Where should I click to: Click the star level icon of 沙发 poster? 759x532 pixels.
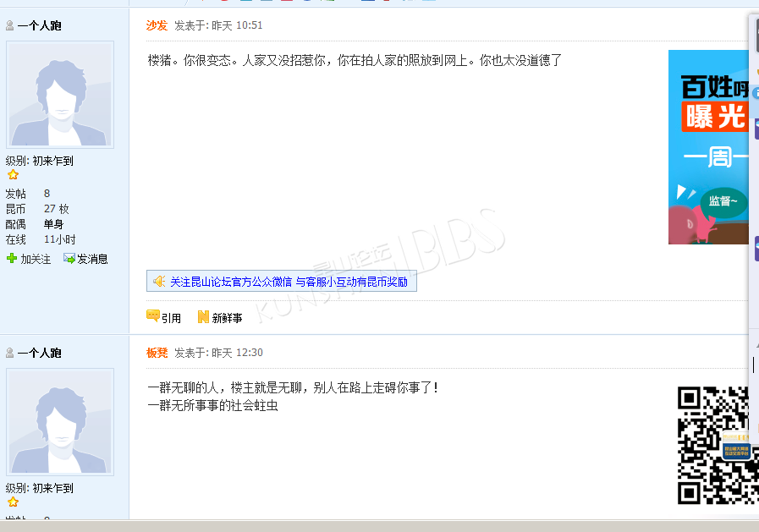click(x=13, y=174)
